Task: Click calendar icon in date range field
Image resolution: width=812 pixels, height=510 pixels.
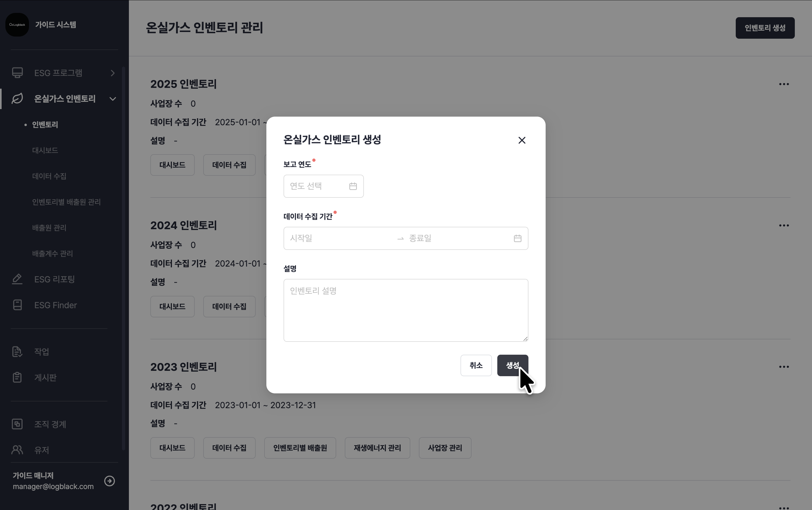Action: [x=517, y=238]
